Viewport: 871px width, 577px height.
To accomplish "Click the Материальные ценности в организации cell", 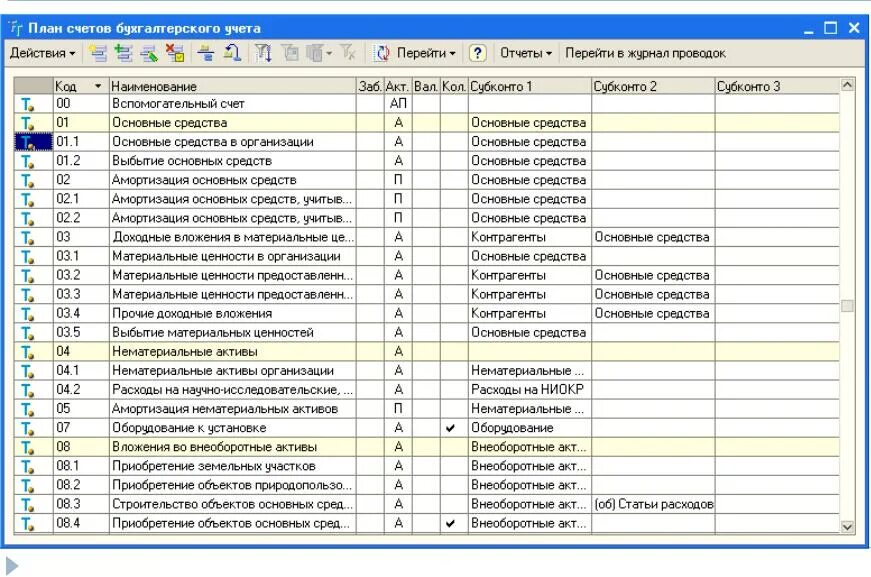I will click(233, 257).
